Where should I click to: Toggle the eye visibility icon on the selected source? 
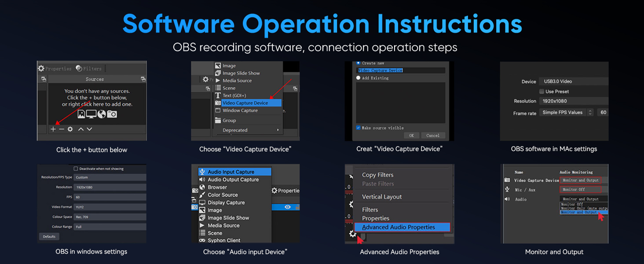(288, 207)
